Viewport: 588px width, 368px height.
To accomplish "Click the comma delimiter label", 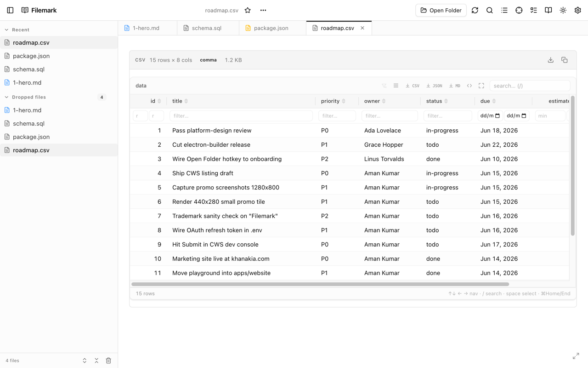I will click(x=208, y=60).
